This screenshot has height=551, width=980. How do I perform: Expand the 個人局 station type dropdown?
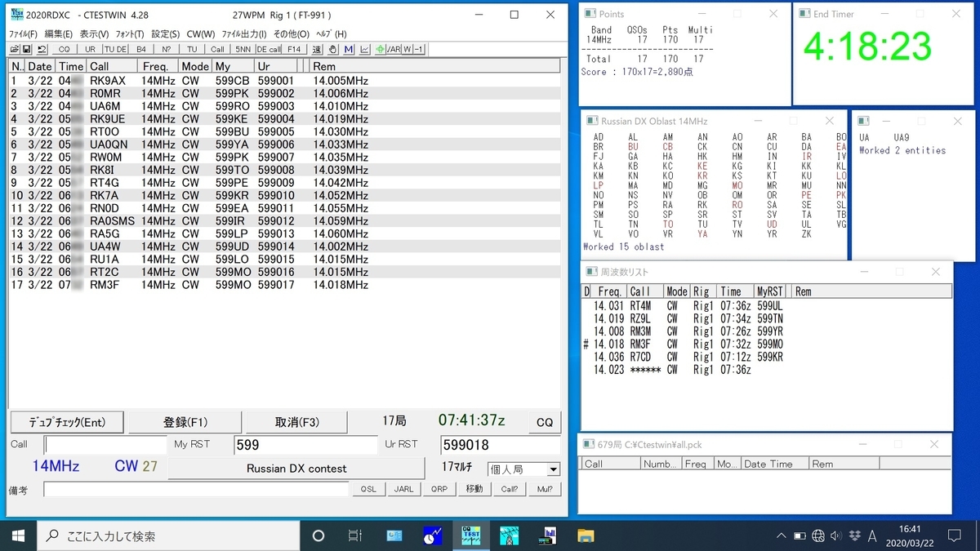tap(554, 469)
